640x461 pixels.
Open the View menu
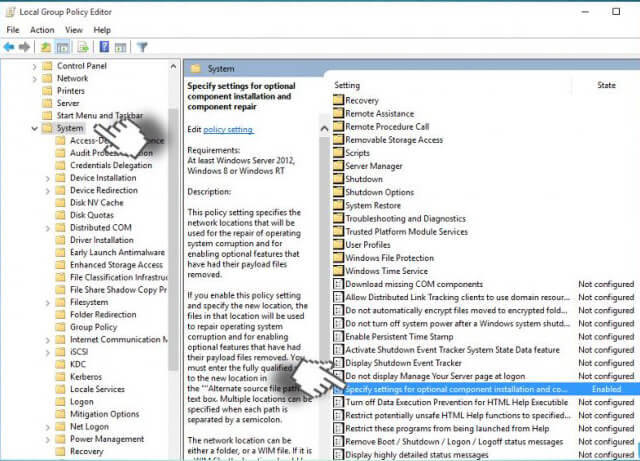tap(75, 30)
